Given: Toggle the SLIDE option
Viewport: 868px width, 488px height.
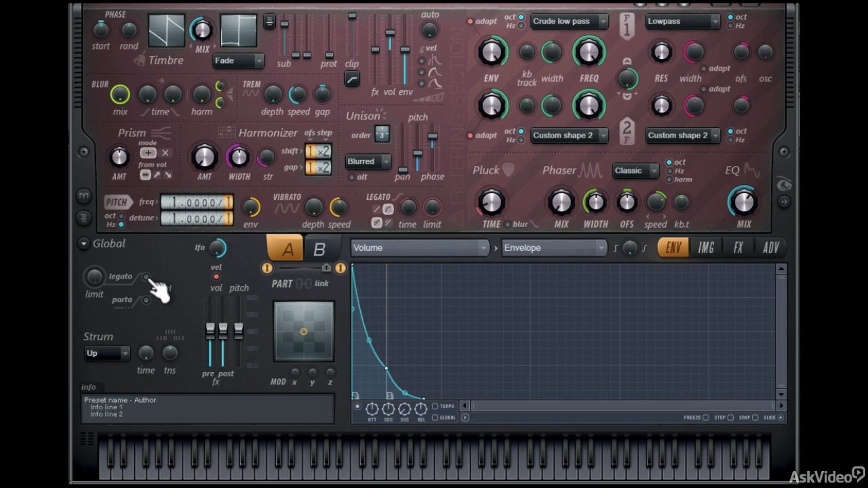Looking at the screenshot, I should pos(780,418).
